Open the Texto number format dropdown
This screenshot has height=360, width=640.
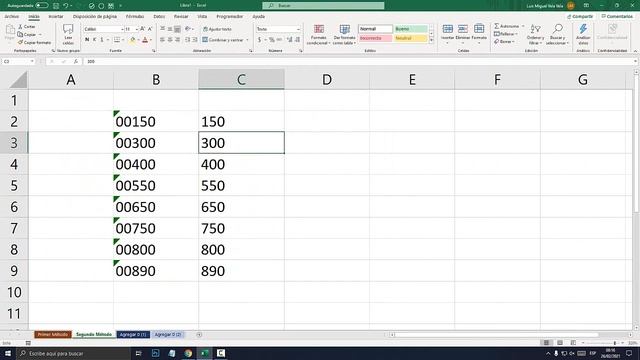[298, 29]
